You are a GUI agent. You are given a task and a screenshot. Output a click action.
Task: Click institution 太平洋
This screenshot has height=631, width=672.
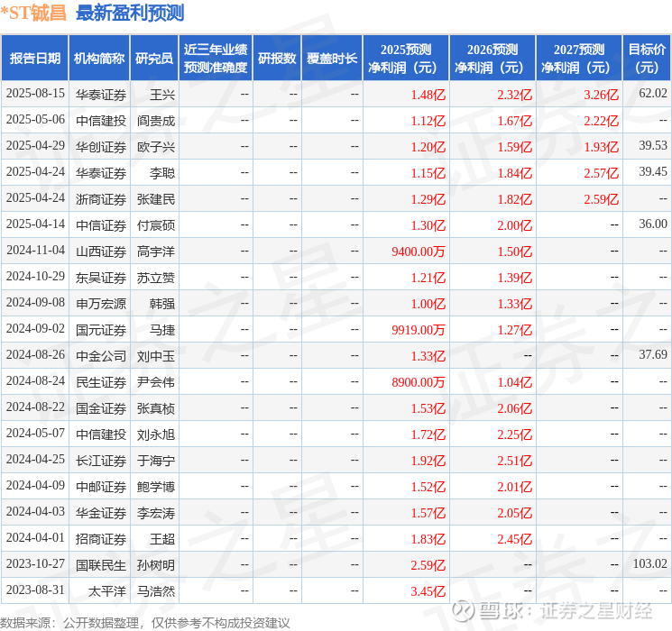tap(107, 591)
